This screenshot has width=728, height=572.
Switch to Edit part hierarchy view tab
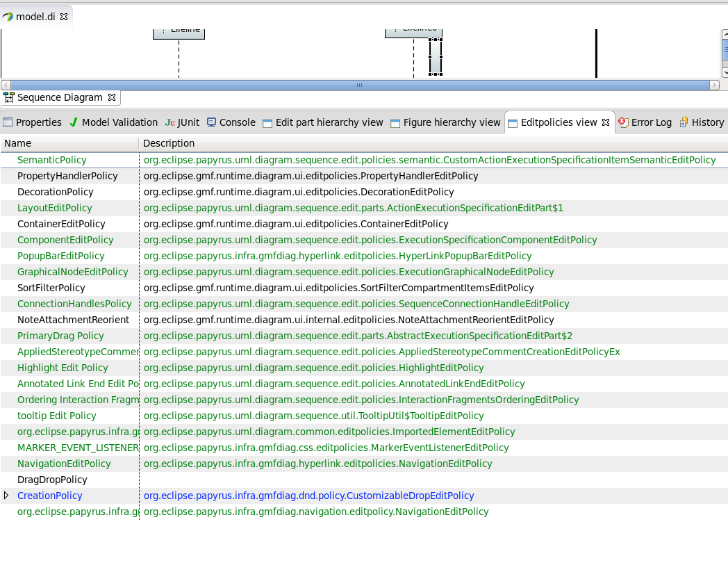pyautogui.click(x=329, y=122)
